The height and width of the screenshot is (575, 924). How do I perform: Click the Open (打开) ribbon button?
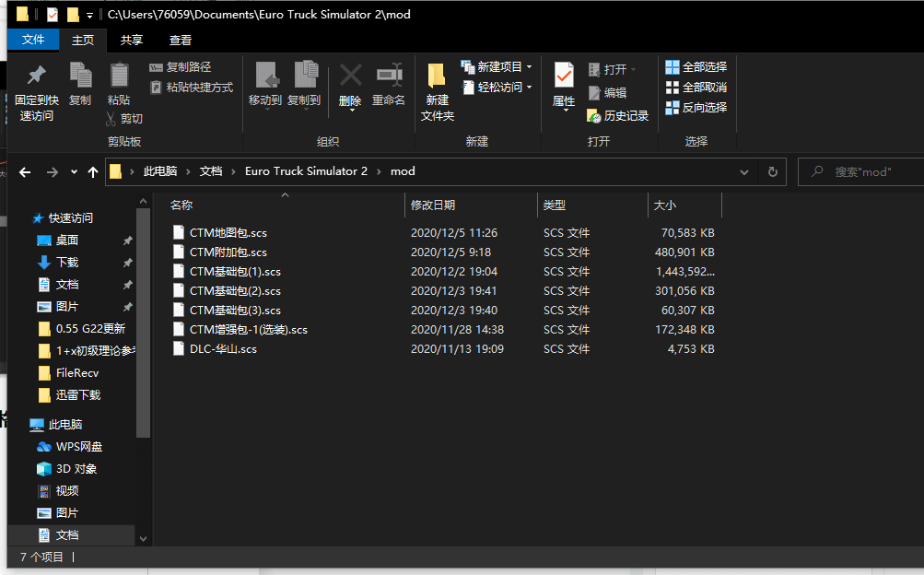click(x=613, y=69)
